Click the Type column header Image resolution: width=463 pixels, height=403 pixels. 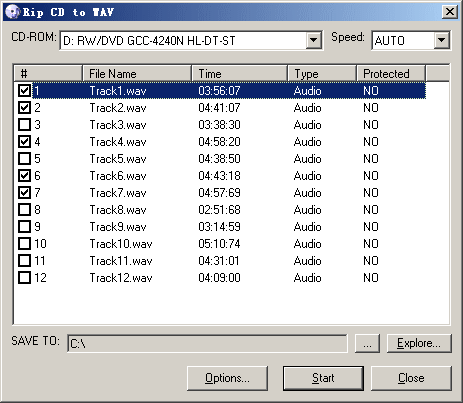tap(322, 73)
